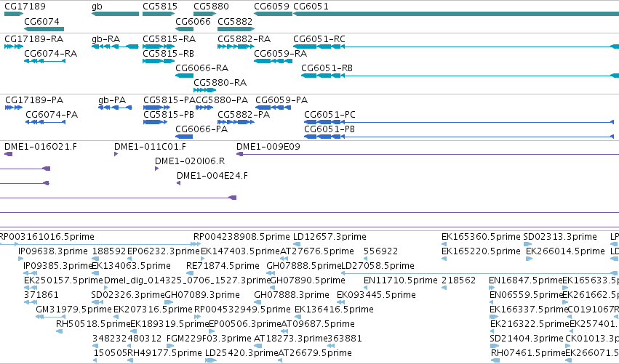Open the CG5815-PB protein label
Screen dimensions: 619x364
pos(169,115)
